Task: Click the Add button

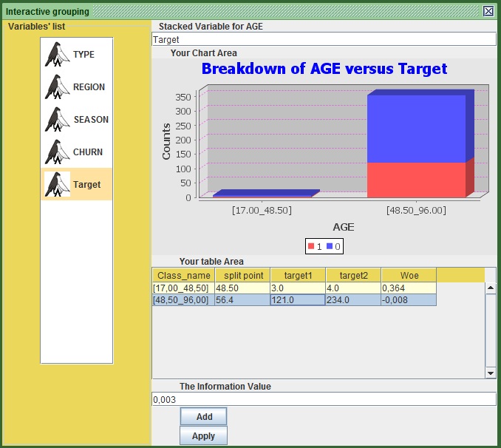Action: coord(203,416)
